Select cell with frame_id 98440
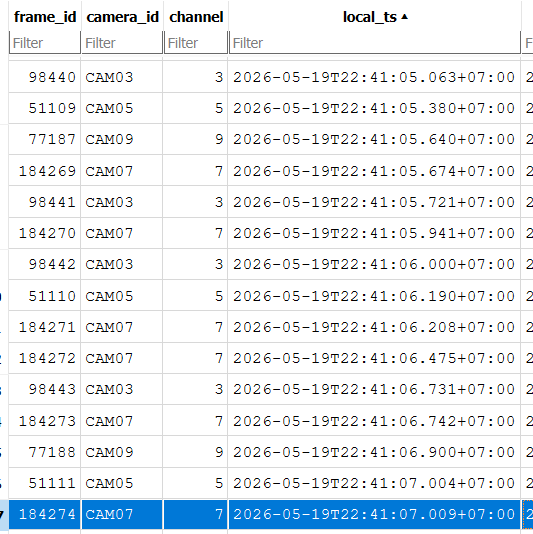 [45, 77]
